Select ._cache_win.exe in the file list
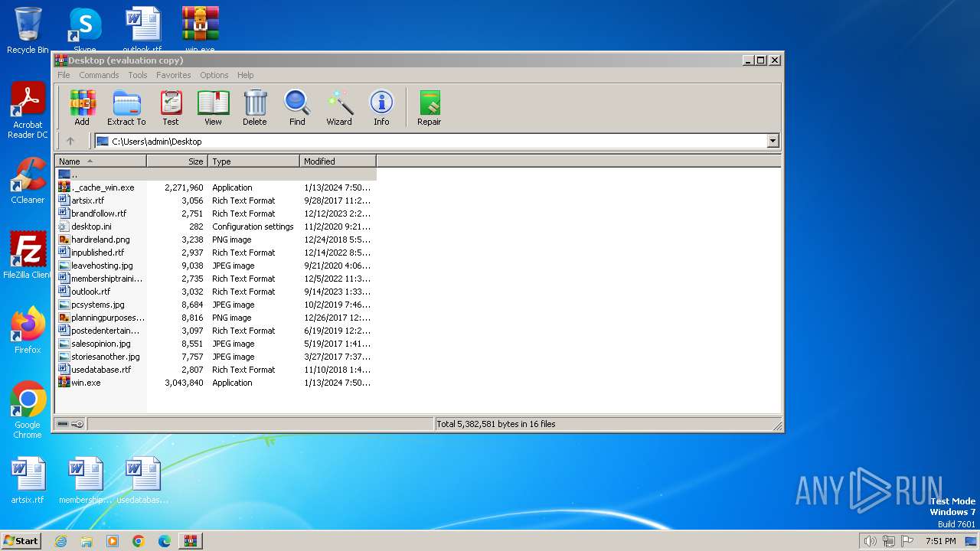The image size is (980, 551). [216, 187]
